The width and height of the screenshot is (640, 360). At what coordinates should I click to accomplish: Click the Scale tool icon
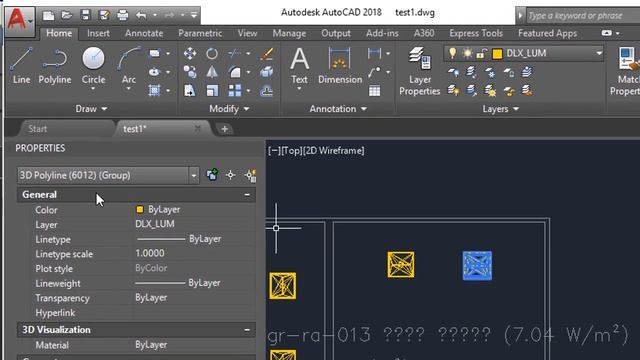point(212,91)
